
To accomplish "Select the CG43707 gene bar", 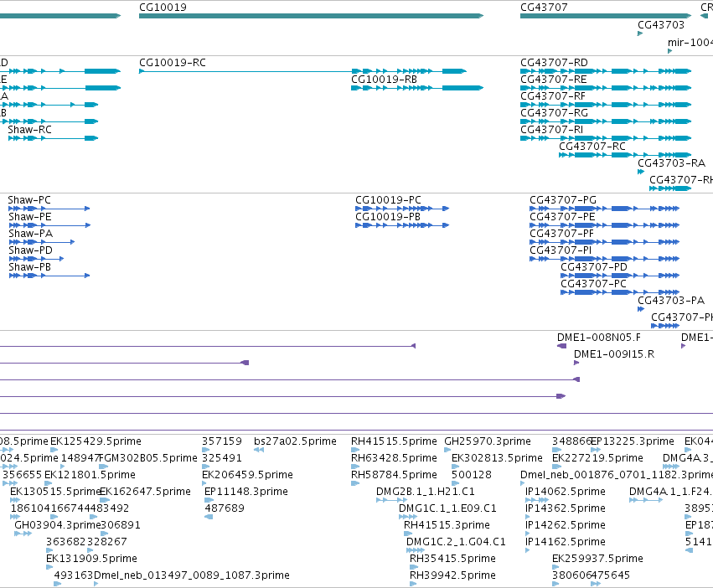I will 606,16.
